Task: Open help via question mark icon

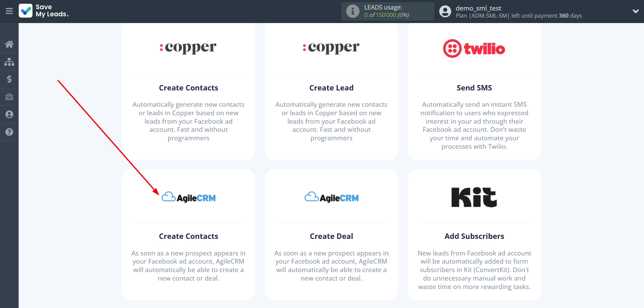Action: coord(9,132)
